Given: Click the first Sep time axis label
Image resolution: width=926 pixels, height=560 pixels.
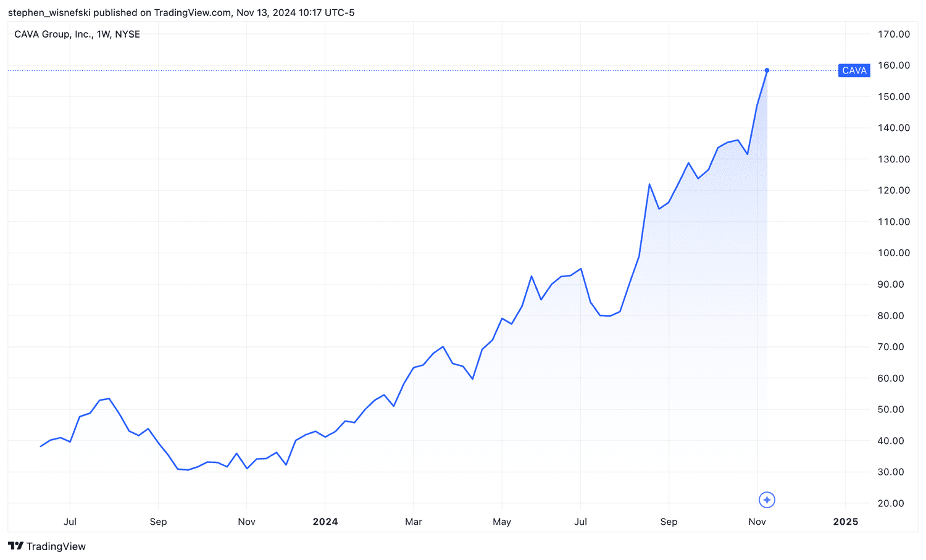Looking at the screenshot, I should [158, 522].
